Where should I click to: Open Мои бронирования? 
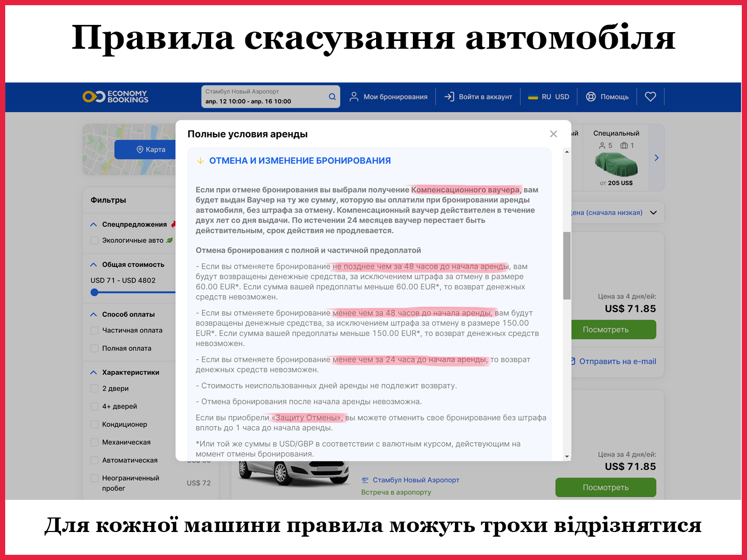click(x=388, y=96)
